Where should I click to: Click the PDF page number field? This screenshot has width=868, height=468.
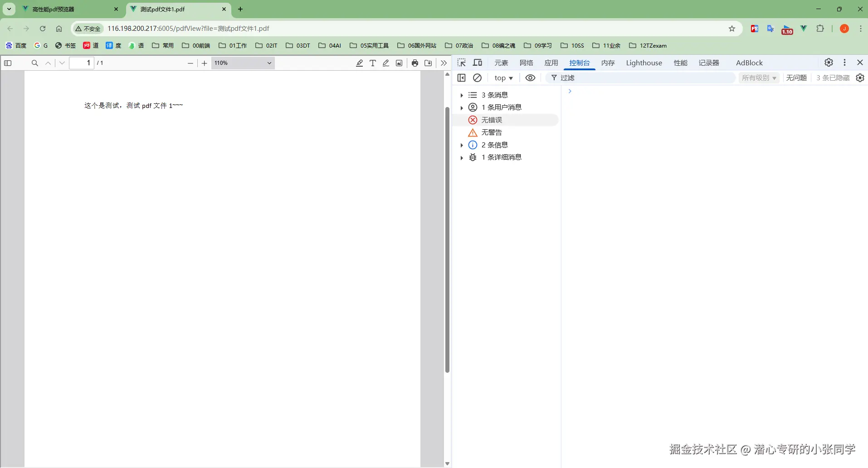[82, 63]
